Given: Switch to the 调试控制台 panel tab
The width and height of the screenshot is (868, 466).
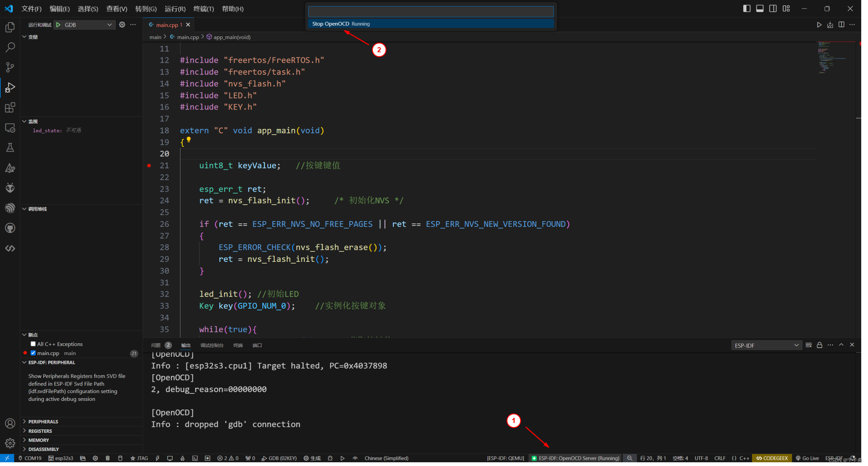Looking at the screenshot, I should click(x=212, y=346).
